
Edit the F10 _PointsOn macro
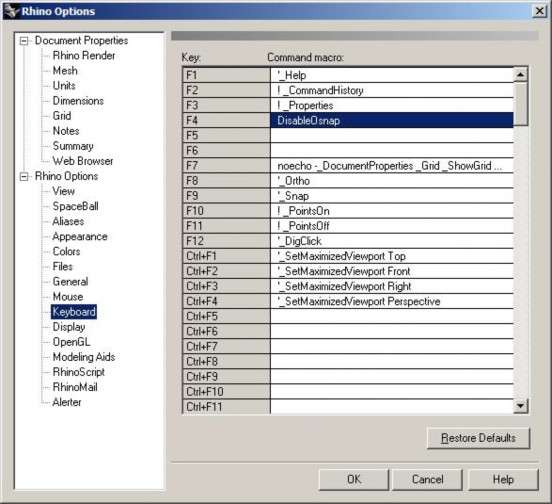coord(392,211)
